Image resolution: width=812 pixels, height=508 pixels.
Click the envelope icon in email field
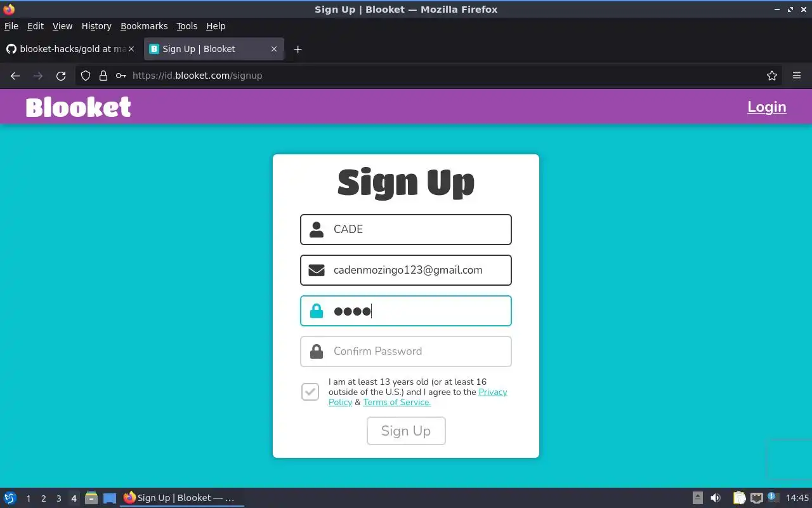click(x=317, y=270)
